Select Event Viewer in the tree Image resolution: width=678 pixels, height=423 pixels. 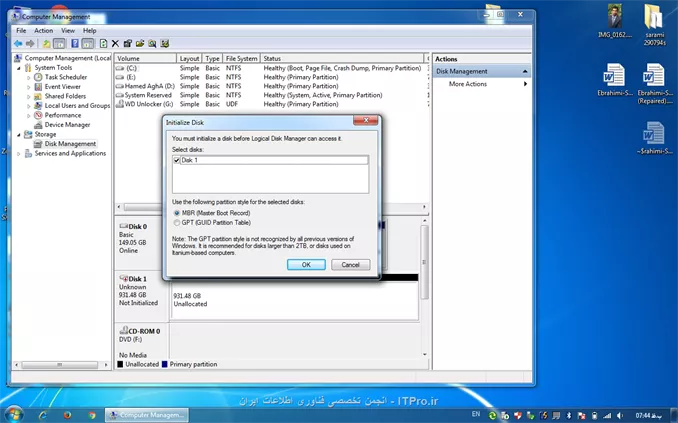click(63, 87)
